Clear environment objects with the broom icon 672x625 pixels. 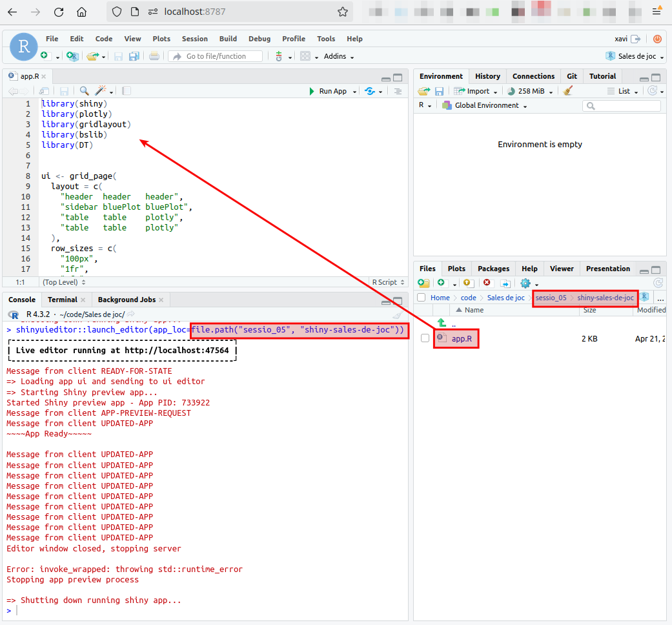(568, 91)
